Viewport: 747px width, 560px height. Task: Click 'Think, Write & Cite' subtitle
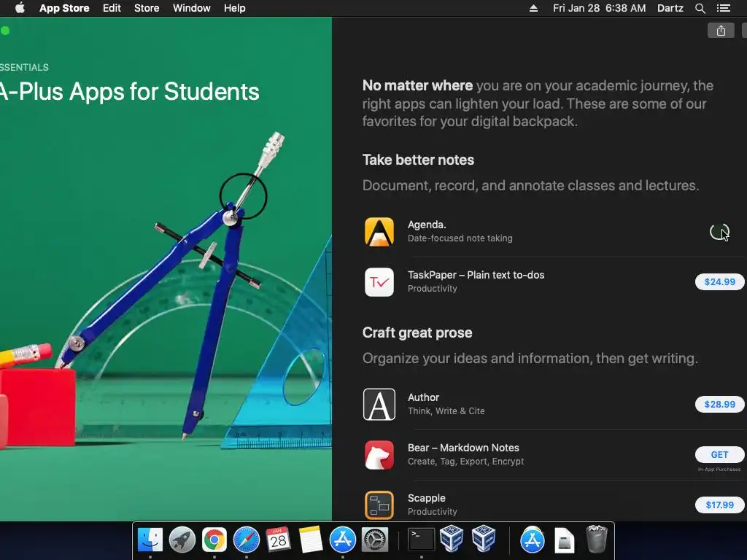446,411
